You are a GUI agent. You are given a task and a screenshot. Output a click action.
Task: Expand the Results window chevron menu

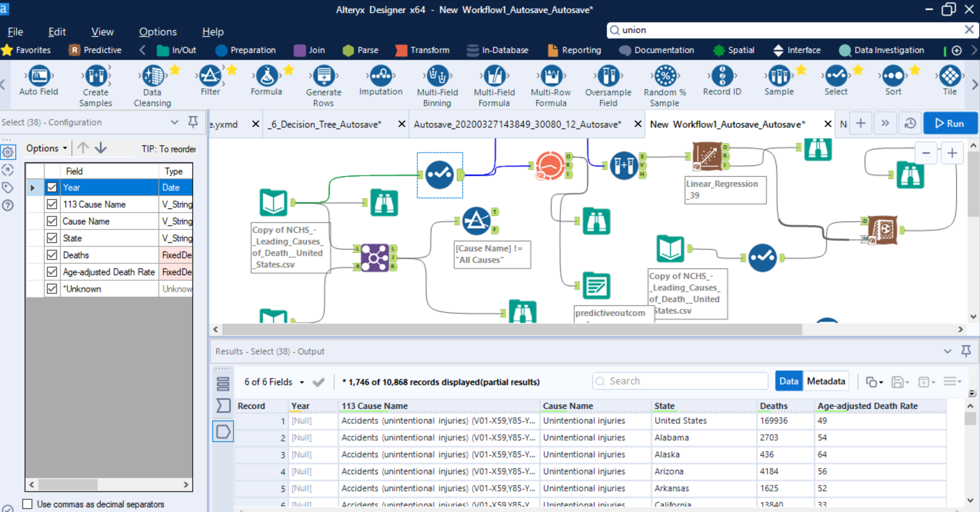pos(947,351)
